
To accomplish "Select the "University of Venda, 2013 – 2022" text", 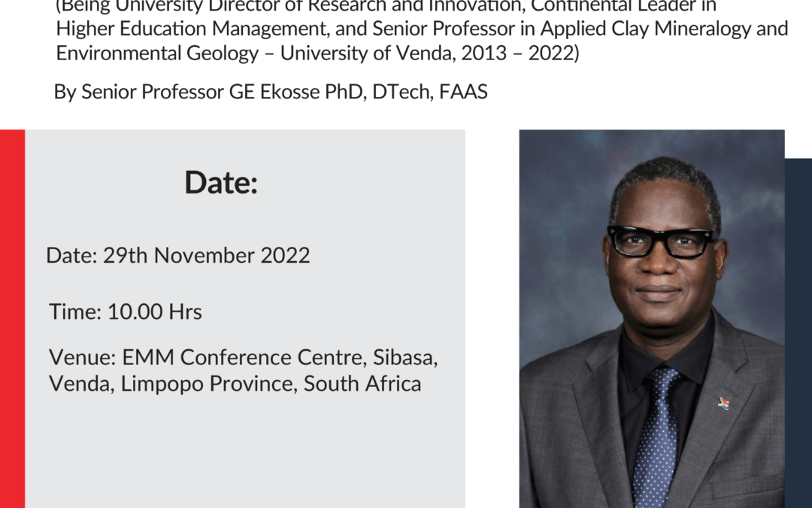I will point(428,53).
